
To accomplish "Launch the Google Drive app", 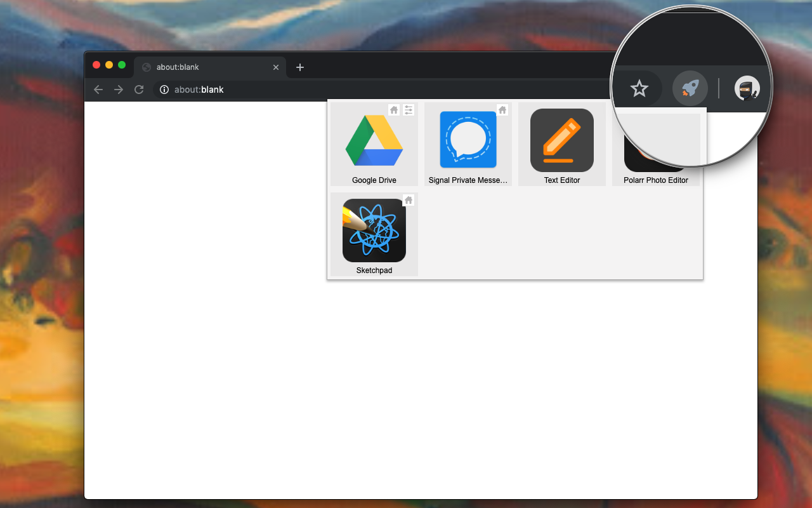I will [x=374, y=140].
